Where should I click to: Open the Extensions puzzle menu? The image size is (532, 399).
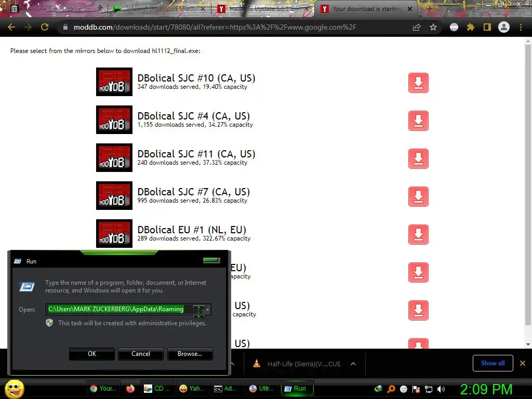[470, 27]
